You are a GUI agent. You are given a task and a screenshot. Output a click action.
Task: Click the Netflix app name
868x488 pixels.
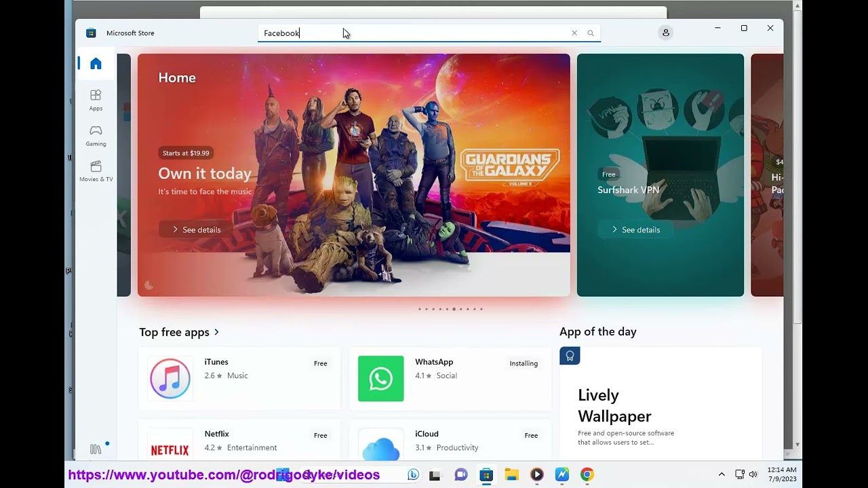217,434
